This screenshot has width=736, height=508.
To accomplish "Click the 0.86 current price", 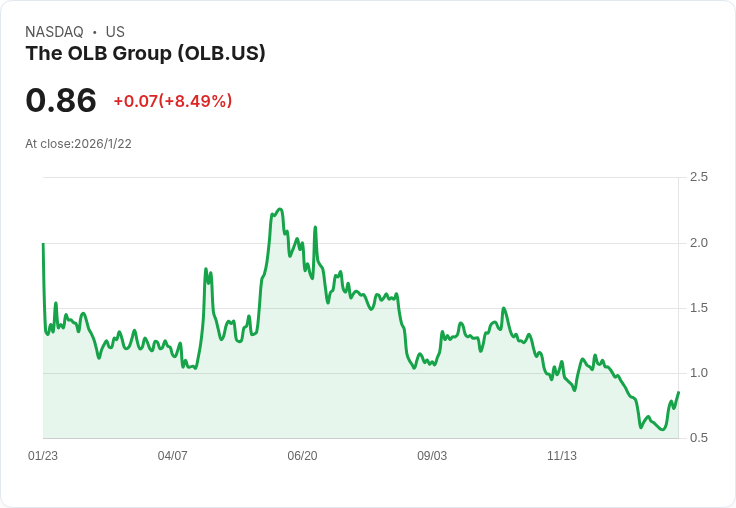I will point(61,100).
